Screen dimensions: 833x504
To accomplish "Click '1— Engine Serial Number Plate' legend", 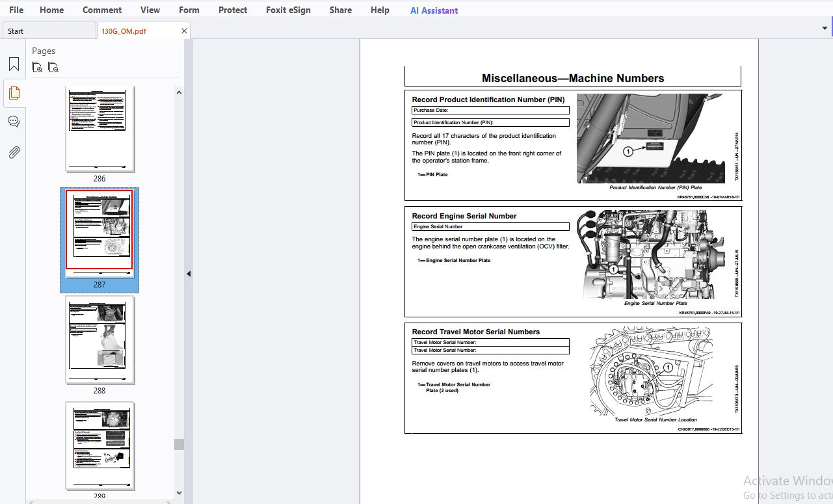I will coord(454,260).
